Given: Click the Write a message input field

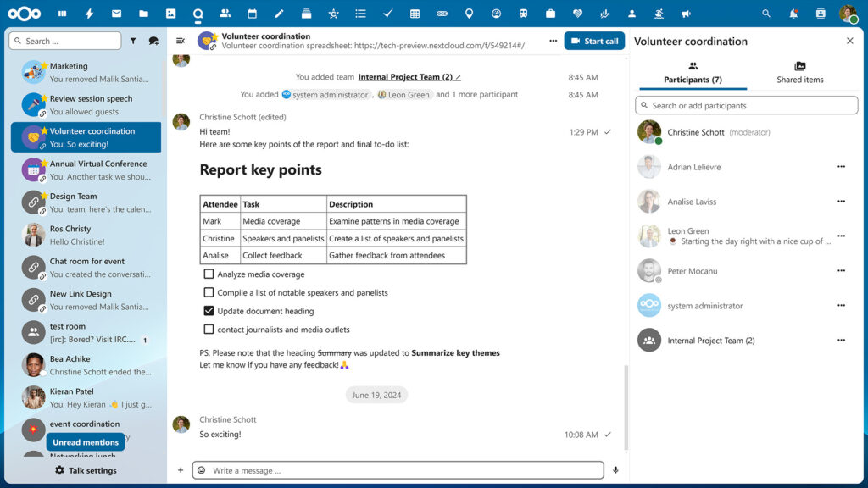Looking at the screenshot, I should pos(381,470).
